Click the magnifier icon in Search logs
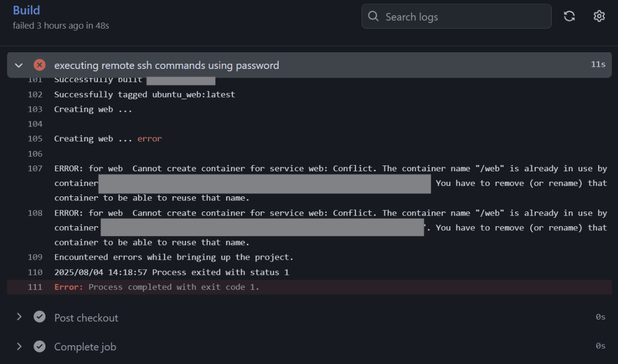Screen dimensions: 618x364 click(373, 17)
